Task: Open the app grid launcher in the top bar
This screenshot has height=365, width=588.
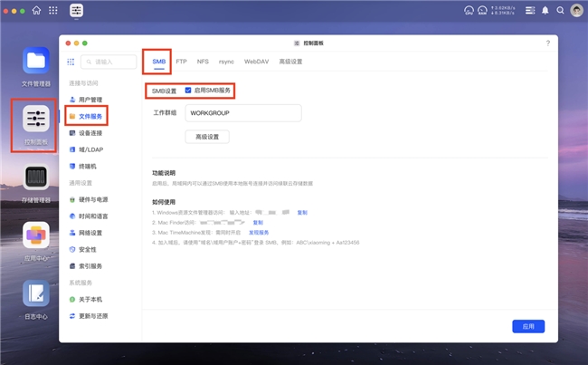Action: click(x=53, y=11)
